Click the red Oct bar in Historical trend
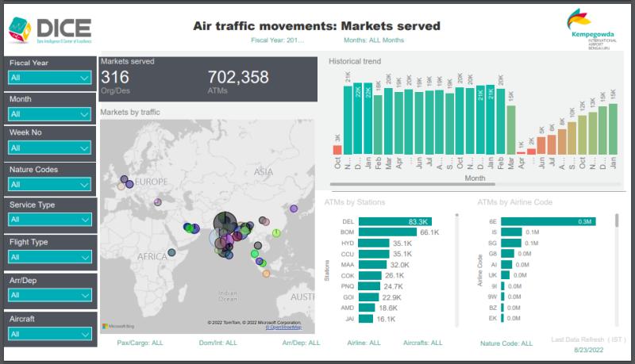Viewport: 635px width, 364px height. point(337,150)
